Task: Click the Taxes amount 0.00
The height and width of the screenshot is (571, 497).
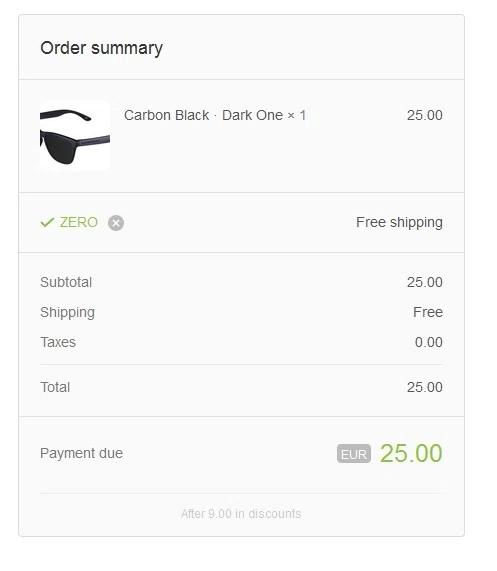Action: click(429, 342)
